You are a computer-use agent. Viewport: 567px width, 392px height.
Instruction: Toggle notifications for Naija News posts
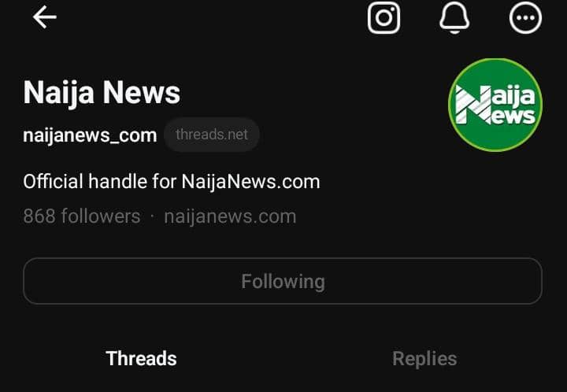454,17
